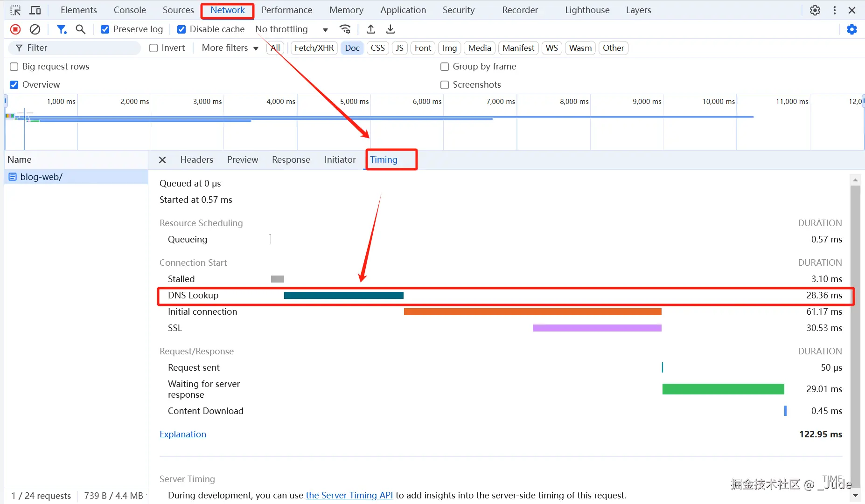Screen dimensions: 865x504
Task: Click the timing pane scrollbar up arrow
Action: 855,180
